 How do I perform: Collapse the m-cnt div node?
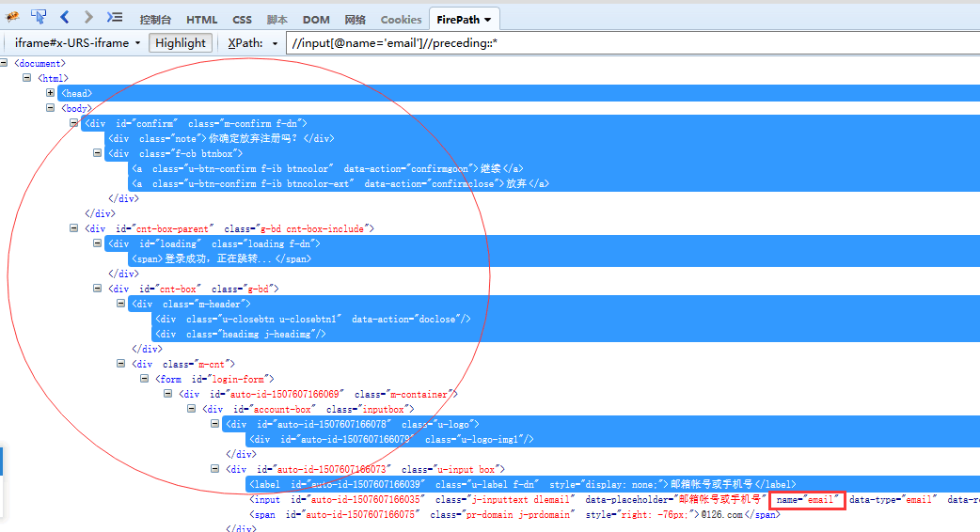tap(120, 363)
